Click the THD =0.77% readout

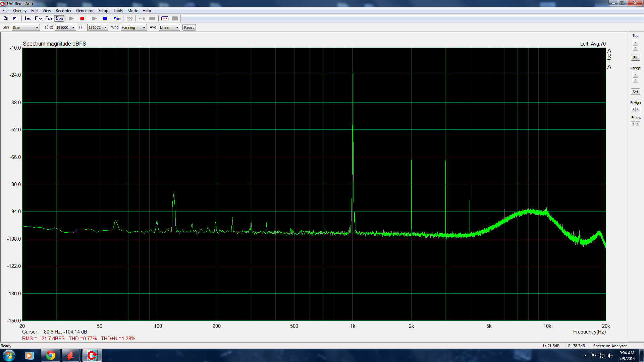(x=83, y=339)
